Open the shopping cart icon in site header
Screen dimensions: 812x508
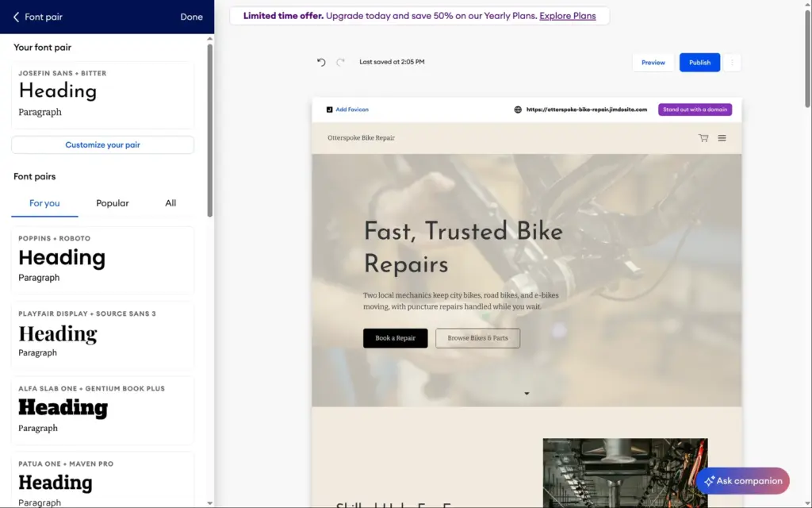(x=703, y=138)
